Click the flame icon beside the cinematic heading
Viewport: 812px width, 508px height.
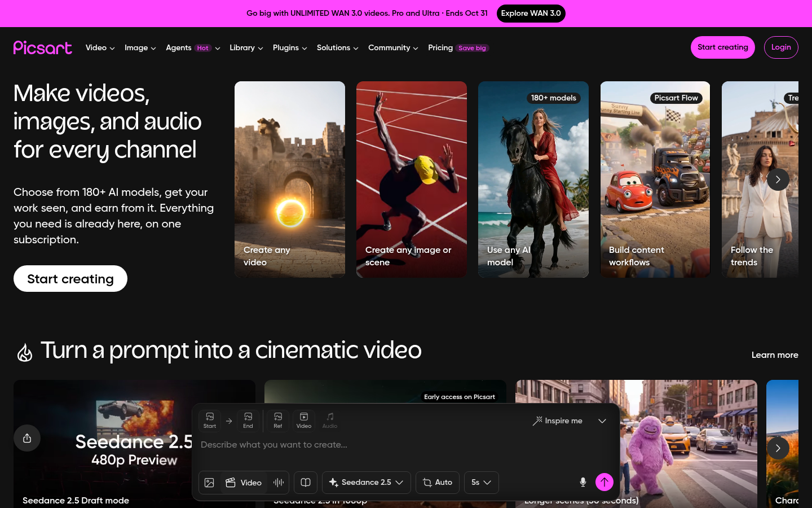click(25, 353)
